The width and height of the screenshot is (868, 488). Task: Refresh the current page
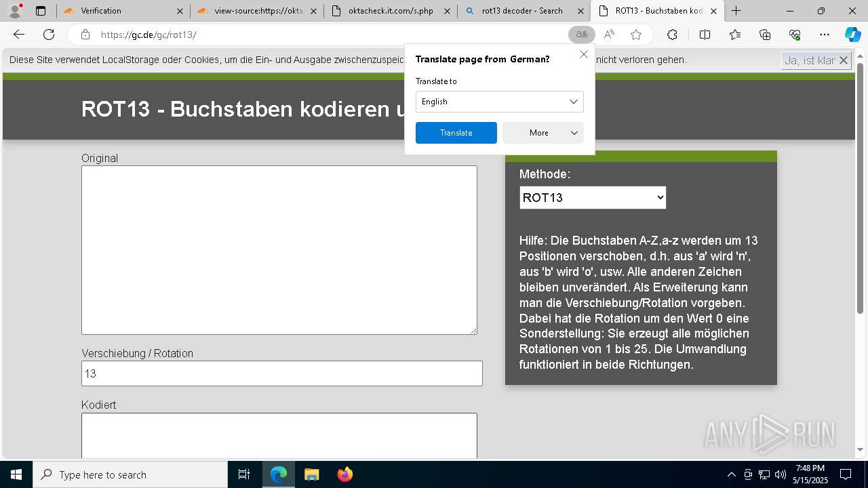point(49,35)
